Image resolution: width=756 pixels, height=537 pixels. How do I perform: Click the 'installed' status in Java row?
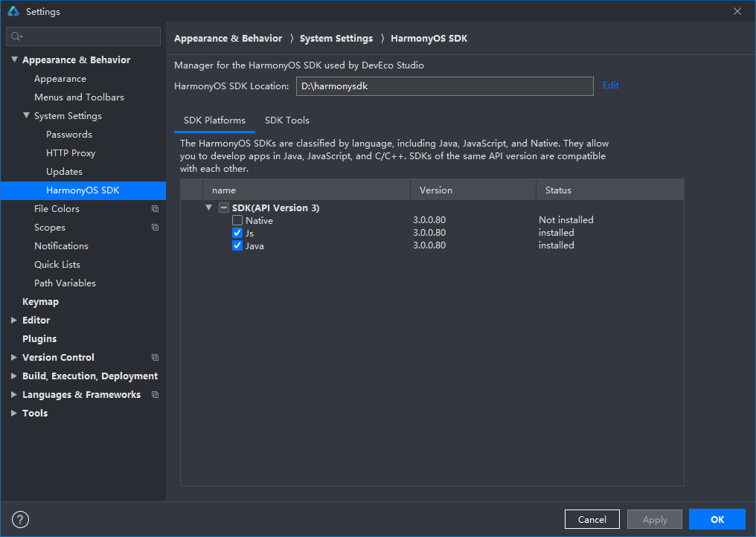[x=557, y=245]
